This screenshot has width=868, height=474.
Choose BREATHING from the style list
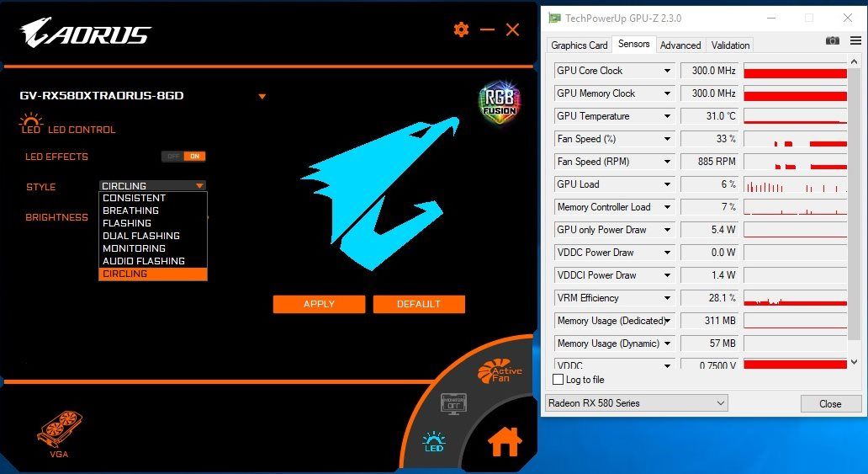pyautogui.click(x=153, y=210)
